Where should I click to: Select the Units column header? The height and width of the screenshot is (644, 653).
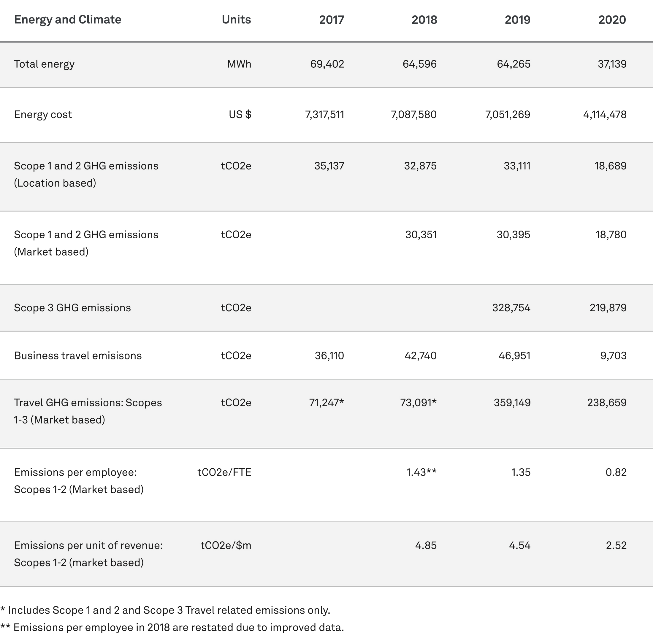(236, 20)
